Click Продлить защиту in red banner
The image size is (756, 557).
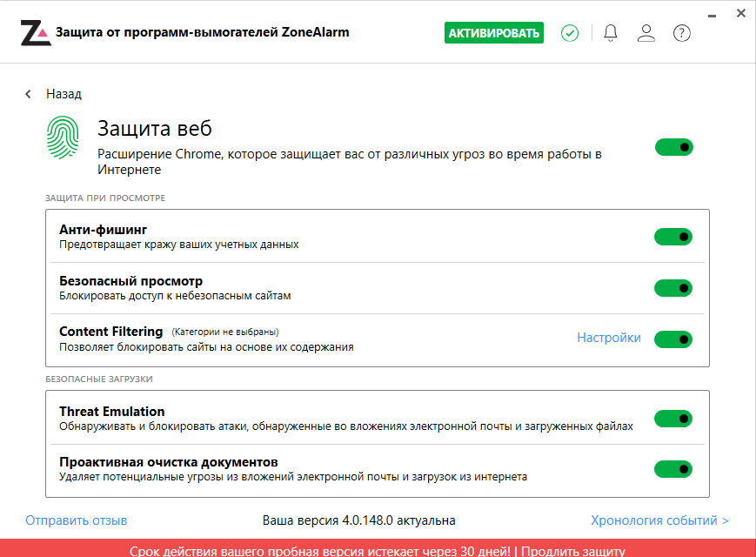573,551
